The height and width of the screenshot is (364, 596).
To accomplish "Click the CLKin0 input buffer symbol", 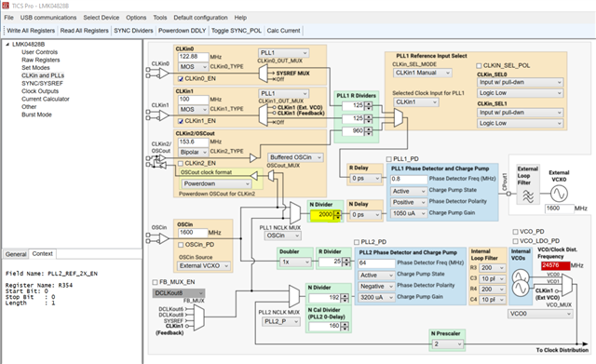I will [164, 73].
